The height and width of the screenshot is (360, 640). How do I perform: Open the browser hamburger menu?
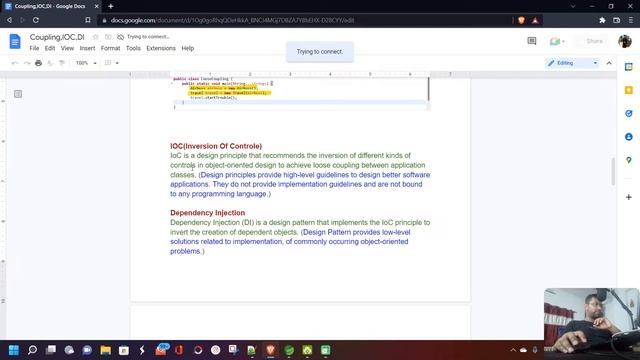(x=631, y=20)
